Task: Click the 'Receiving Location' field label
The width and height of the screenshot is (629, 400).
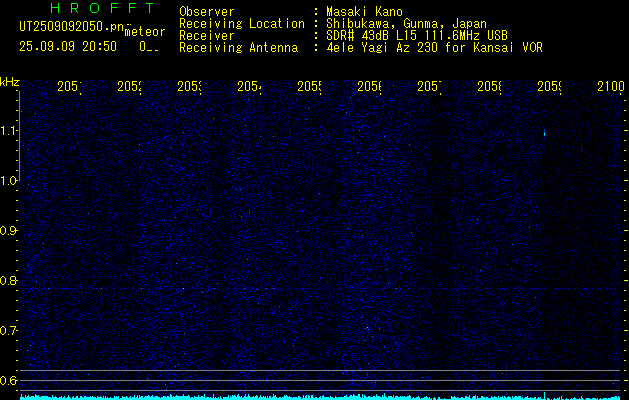Action: click(242, 24)
